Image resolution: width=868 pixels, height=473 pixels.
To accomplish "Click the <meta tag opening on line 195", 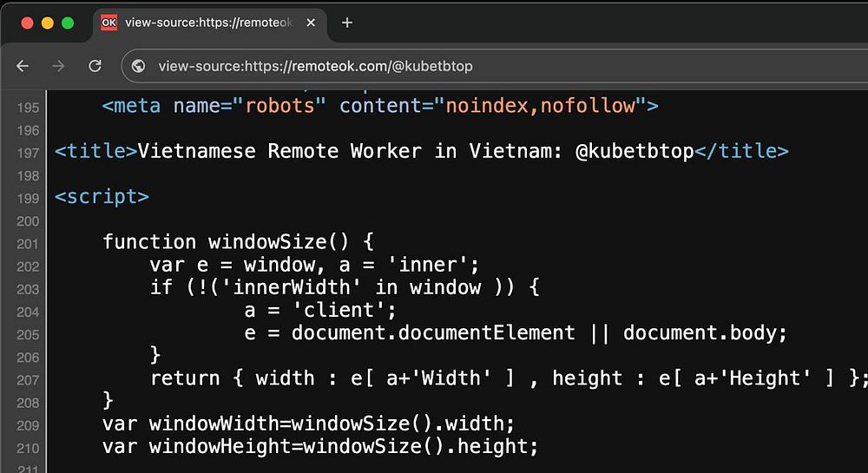I will click(x=131, y=105).
